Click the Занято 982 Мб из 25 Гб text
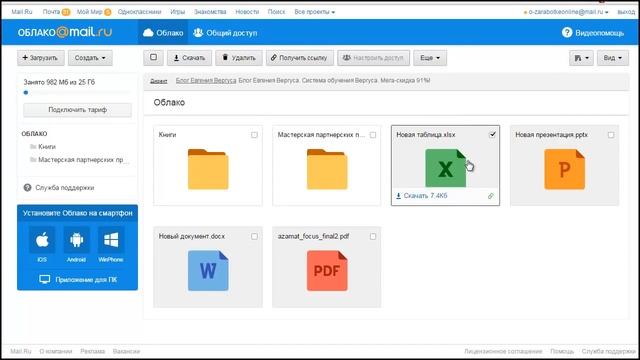 pyautogui.click(x=59, y=82)
